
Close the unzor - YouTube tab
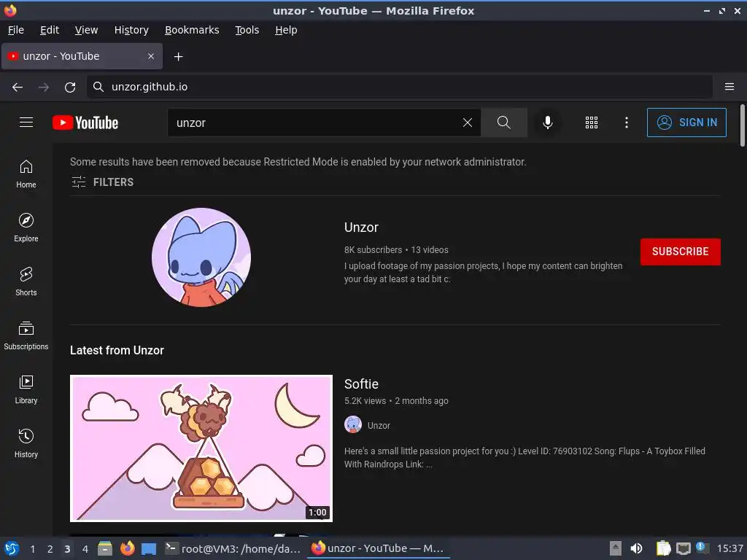pos(151,56)
